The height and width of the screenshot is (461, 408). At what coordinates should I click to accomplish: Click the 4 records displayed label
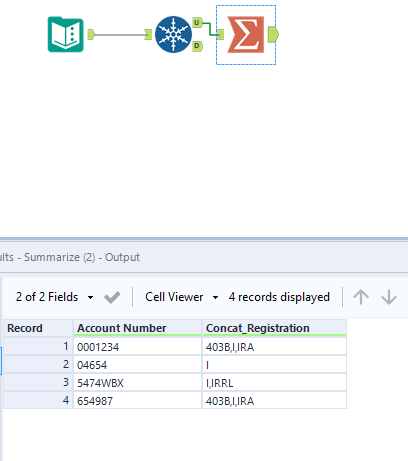click(x=279, y=297)
